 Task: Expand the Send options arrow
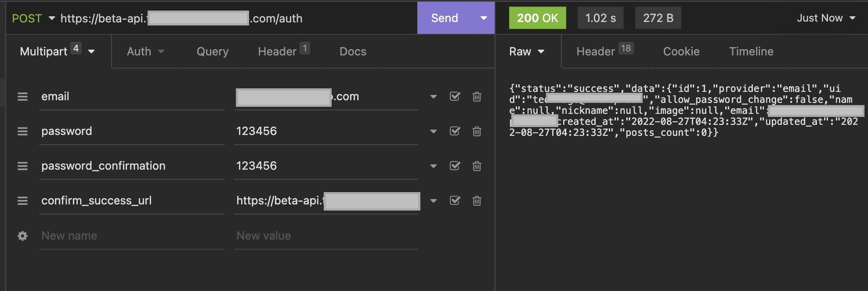tap(484, 18)
